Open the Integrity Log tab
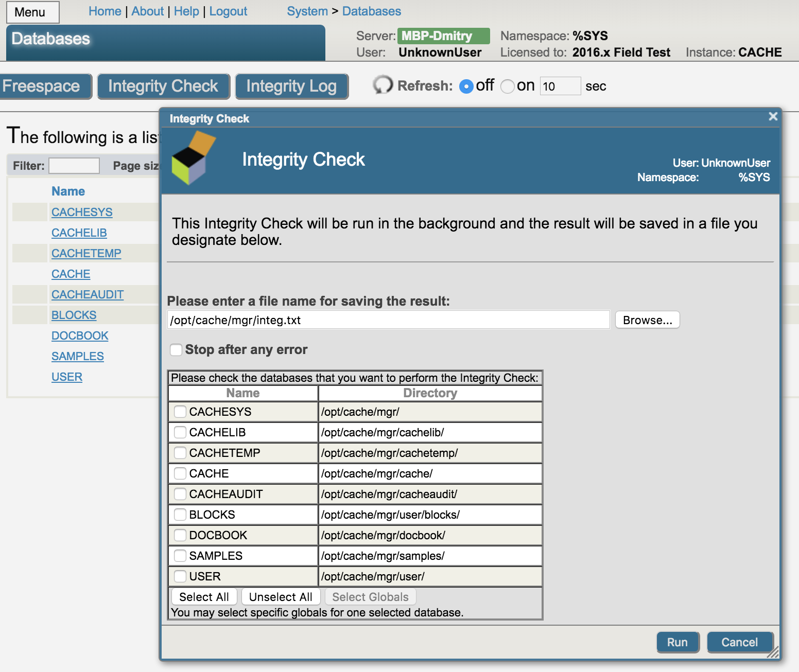Image resolution: width=799 pixels, height=672 pixels. point(291,86)
